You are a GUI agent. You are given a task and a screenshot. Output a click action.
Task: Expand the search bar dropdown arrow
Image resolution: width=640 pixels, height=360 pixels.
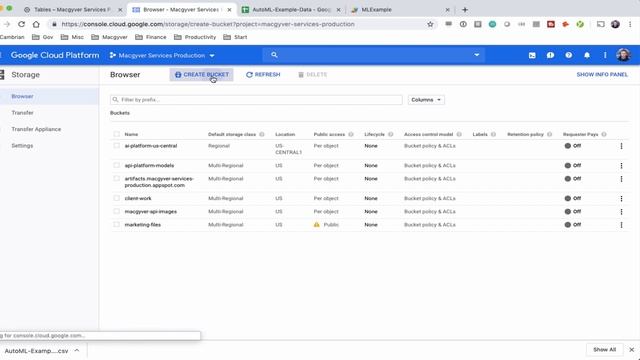(x=476, y=55)
